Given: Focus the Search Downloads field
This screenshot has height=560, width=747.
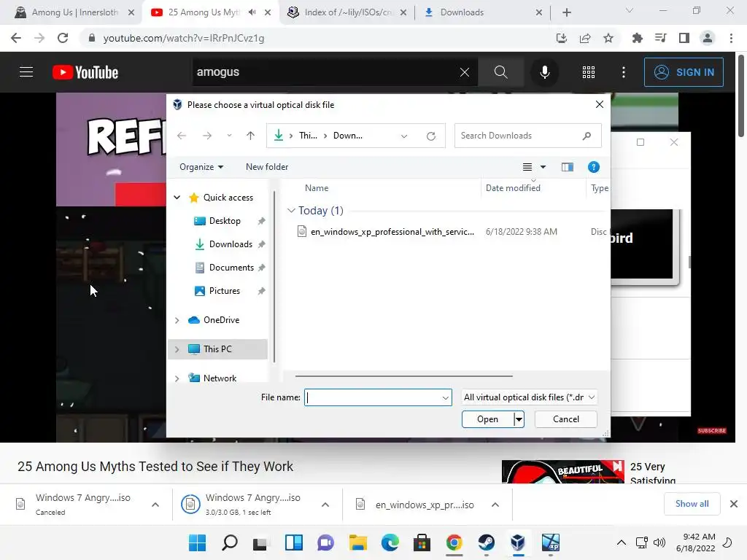Looking at the screenshot, I should (x=527, y=136).
